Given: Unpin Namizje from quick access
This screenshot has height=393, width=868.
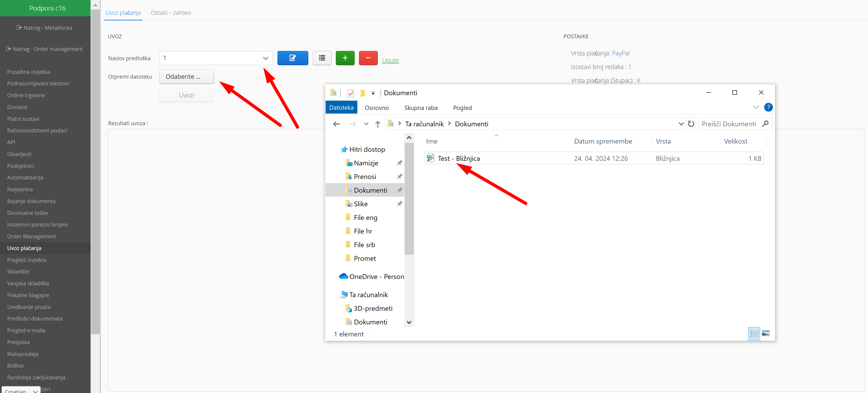Looking at the screenshot, I should [399, 163].
